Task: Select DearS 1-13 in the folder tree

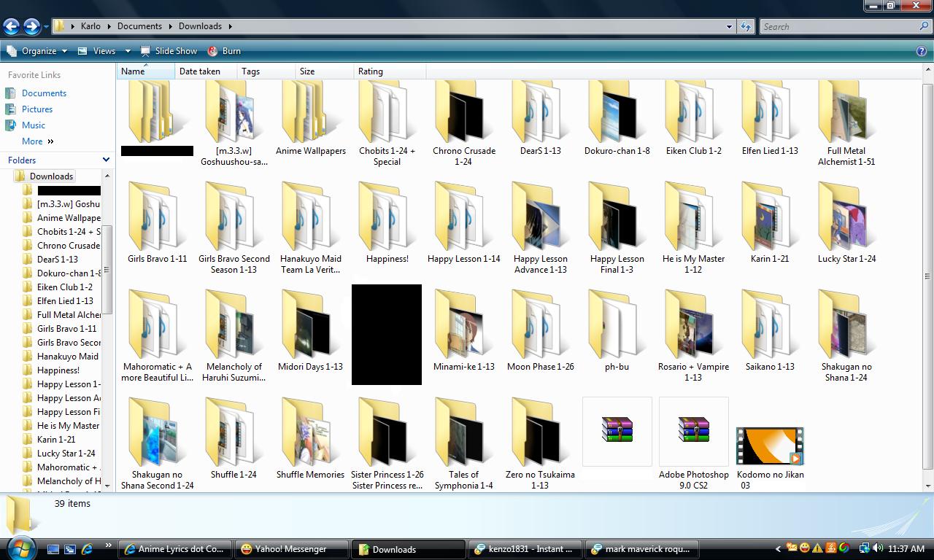Action: [x=58, y=260]
